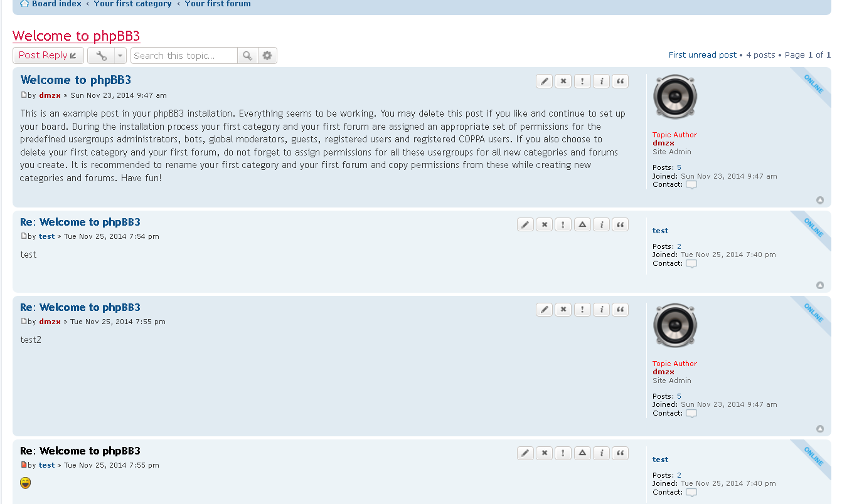Open the first post's Welcome to phpBB3 heading
This screenshot has width=842, height=504.
[x=76, y=80]
